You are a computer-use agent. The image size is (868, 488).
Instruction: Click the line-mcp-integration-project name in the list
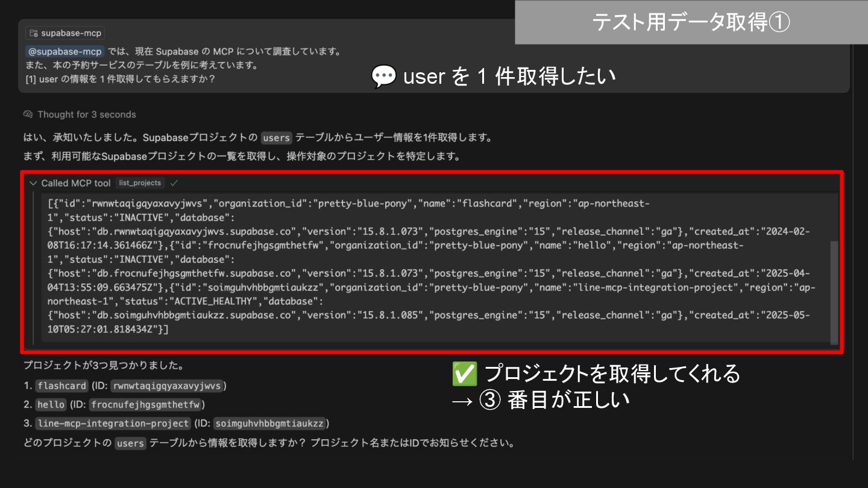pyautogui.click(x=113, y=424)
